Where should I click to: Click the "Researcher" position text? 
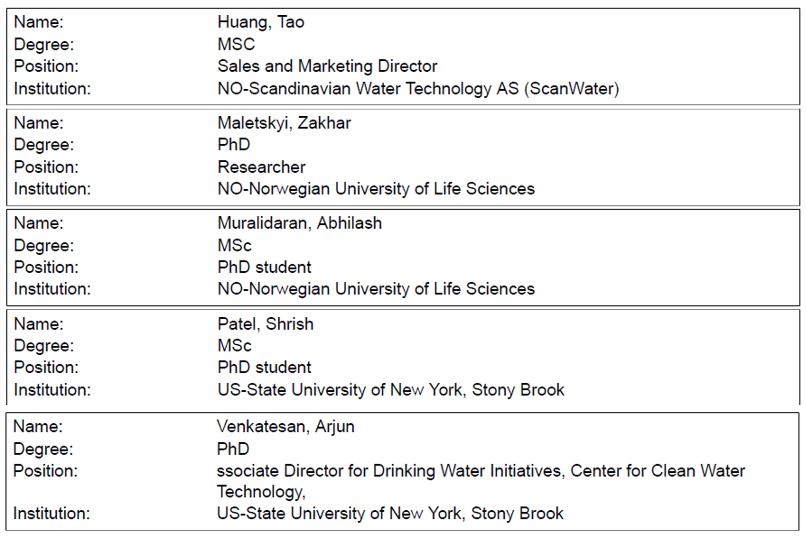pyautogui.click(x=261, y=167)
